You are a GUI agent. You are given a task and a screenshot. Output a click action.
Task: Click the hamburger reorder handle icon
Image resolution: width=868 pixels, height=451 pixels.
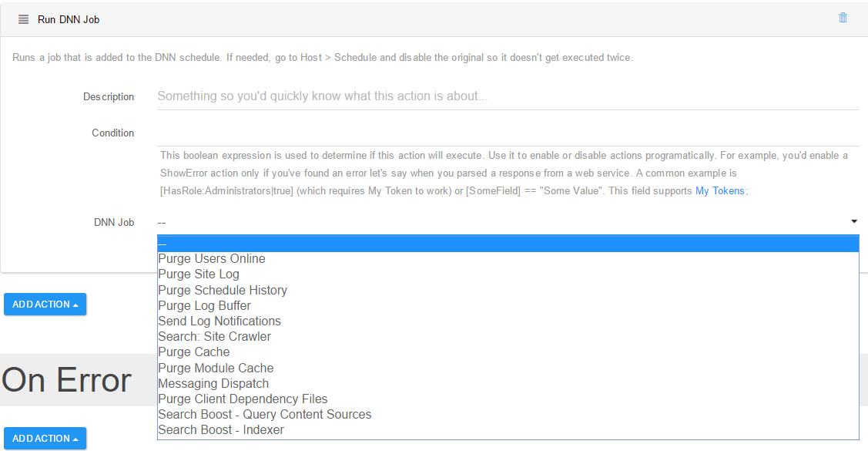[23, 19]
